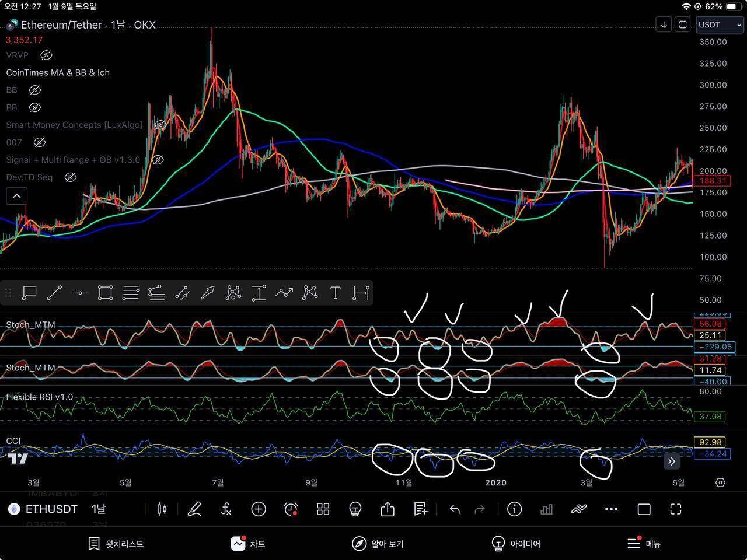Collapse the indicator legend list
Screen dimensions: 747x560
point(16,196)
